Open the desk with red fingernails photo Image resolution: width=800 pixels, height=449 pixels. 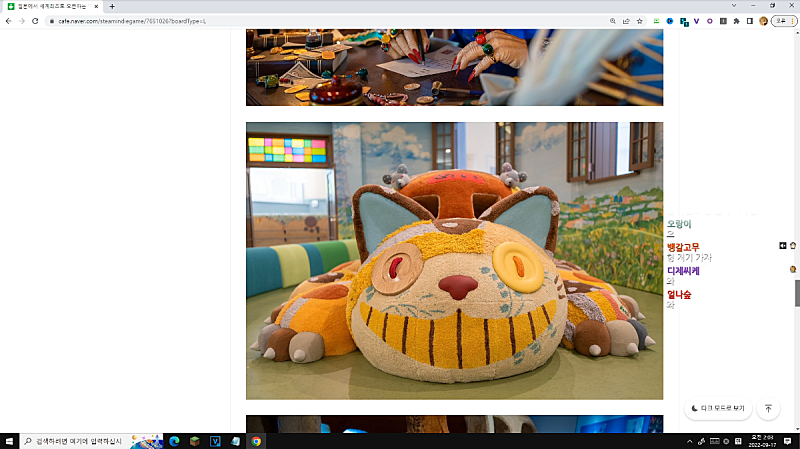click(x=454, y=67)
